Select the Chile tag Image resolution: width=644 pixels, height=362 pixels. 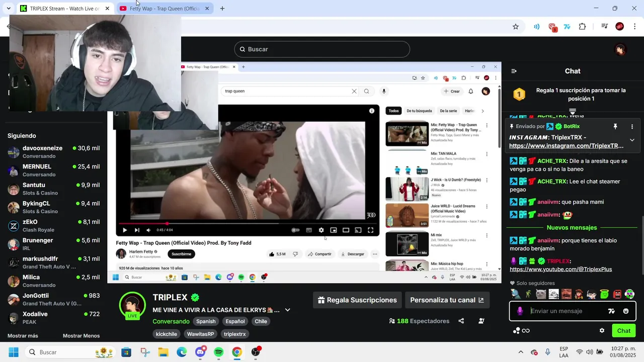tap(261, 321)
